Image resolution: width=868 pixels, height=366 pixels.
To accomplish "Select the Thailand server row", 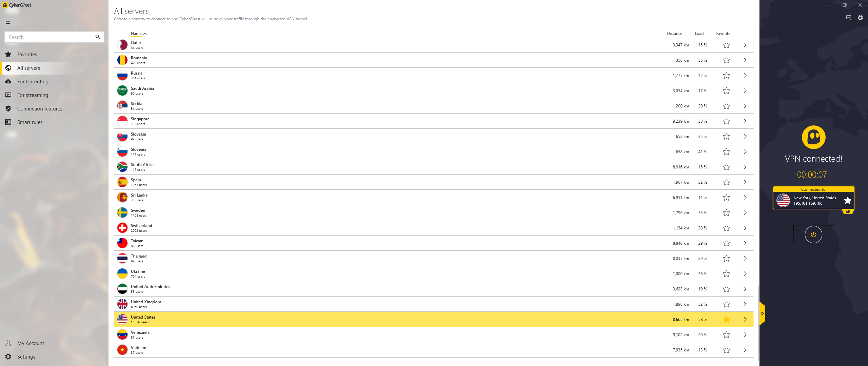I will pos(434,258).
